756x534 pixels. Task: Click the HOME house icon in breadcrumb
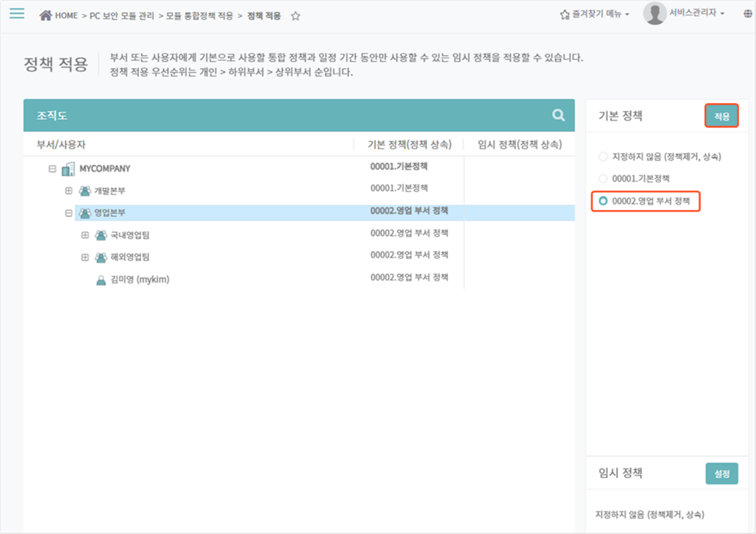[x=45, y=15]
